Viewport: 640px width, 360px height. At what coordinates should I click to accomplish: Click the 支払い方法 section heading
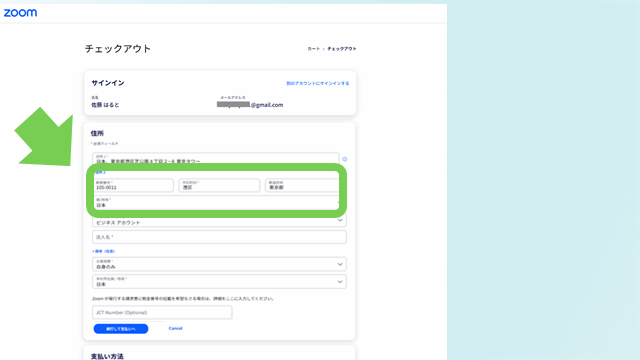coord(107,356)
